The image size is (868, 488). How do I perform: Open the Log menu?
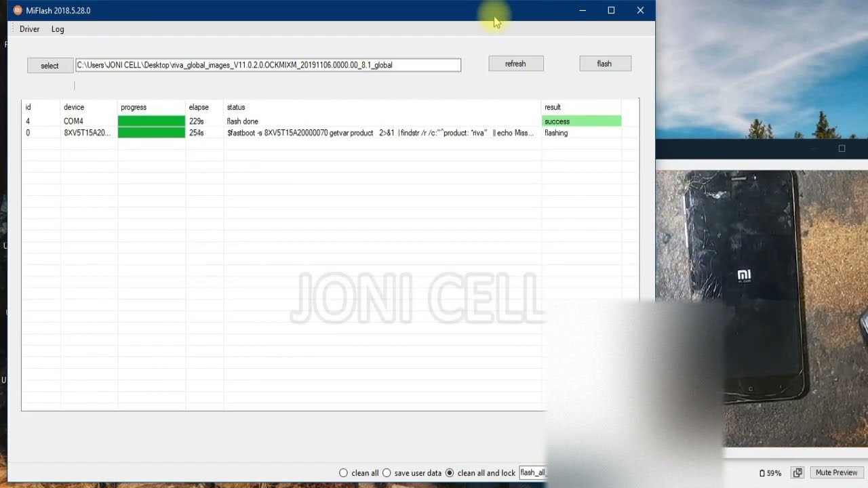click(x=58, y=29)
